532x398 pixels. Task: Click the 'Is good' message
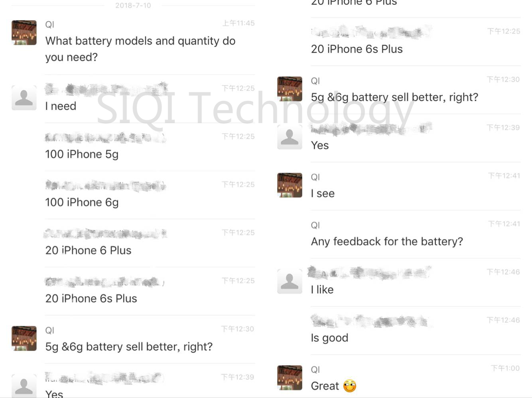(x=329, y=338)
